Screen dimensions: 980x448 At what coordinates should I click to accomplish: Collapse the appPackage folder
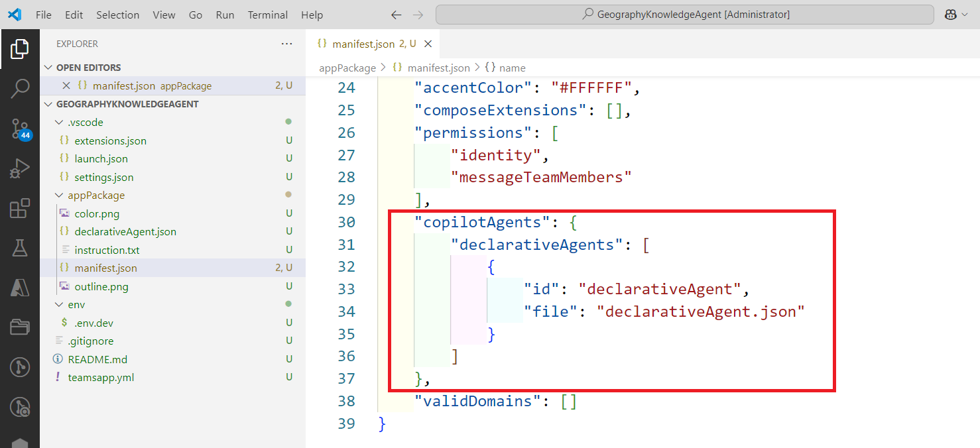[x=60, y=196]
